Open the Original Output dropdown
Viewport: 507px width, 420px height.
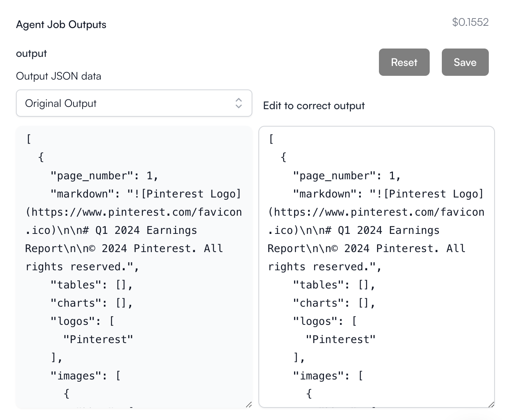pos(134,103)
